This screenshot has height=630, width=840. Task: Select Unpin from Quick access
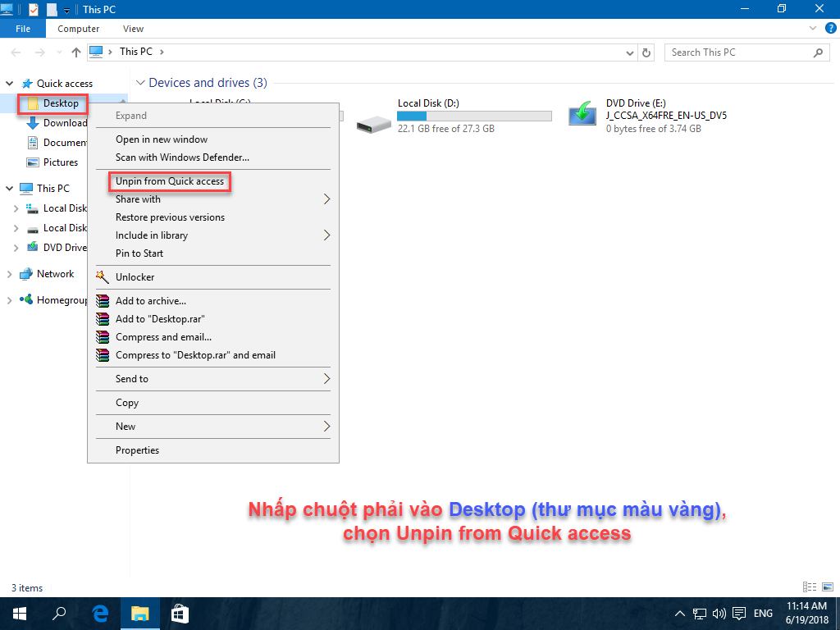point(168,180)
